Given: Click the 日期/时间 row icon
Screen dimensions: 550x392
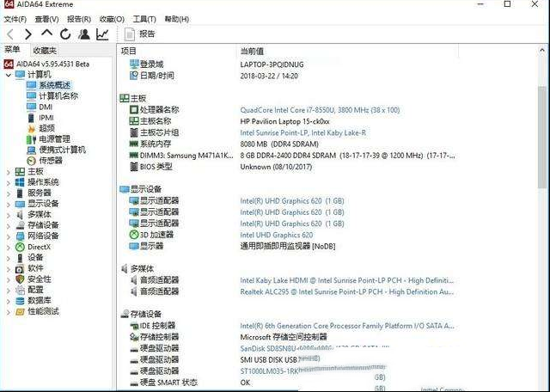Looking at the screenshot, I should point(134,76).
